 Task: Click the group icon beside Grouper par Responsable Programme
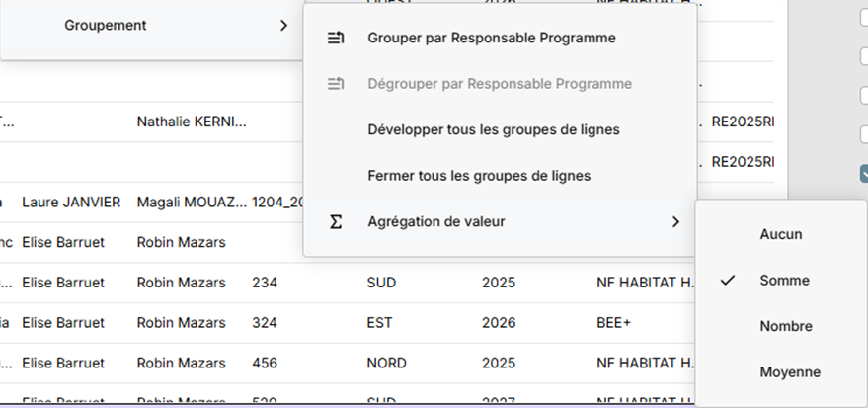[336, 39]
